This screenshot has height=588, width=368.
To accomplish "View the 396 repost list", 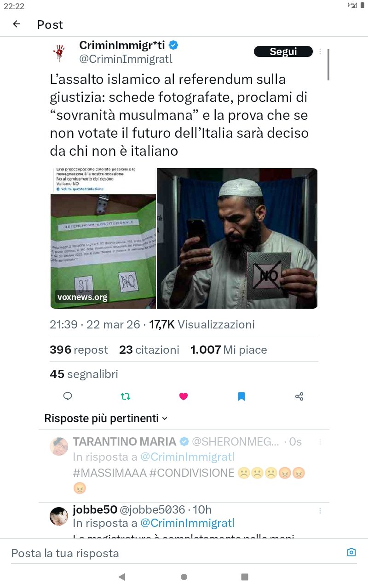I will [79, 350].
